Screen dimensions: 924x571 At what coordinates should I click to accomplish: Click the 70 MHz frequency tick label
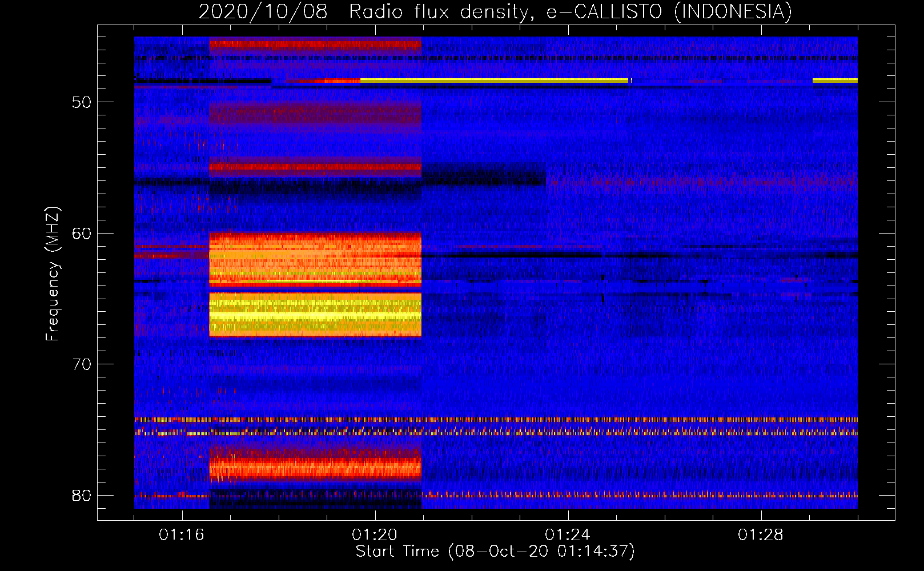click(82, 364)
